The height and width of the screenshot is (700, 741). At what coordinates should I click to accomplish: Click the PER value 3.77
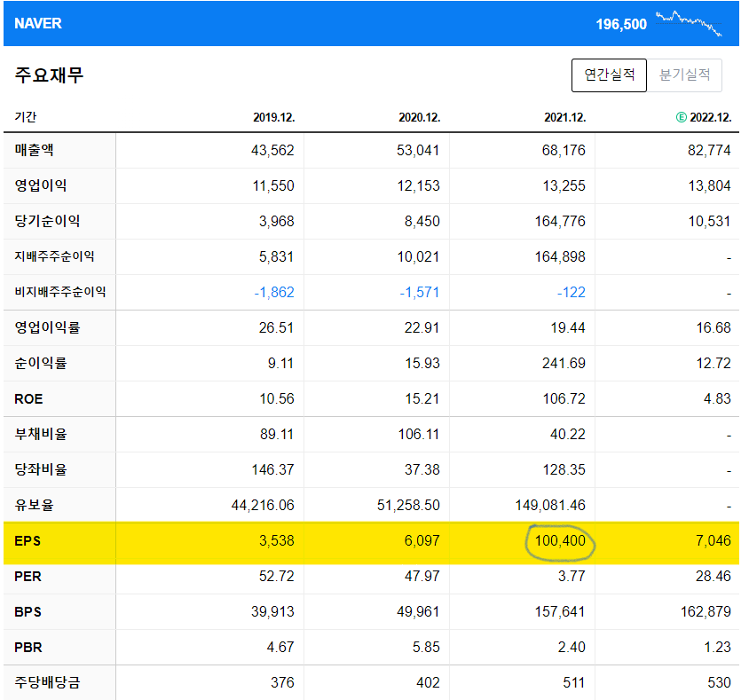[572, 577]
